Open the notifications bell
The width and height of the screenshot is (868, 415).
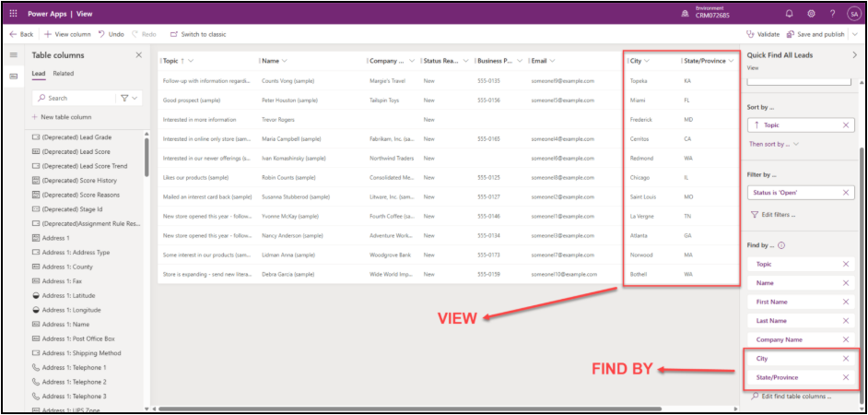[789, 13]
